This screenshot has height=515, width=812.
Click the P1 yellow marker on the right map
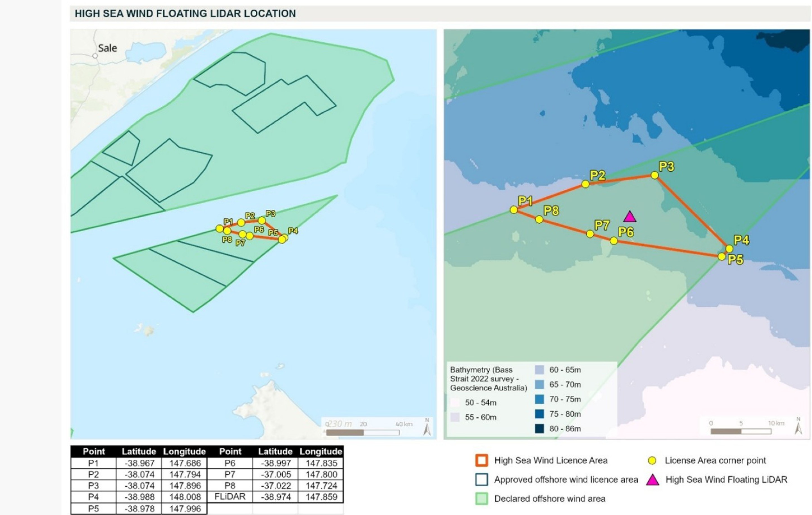(x=514, y=210)
